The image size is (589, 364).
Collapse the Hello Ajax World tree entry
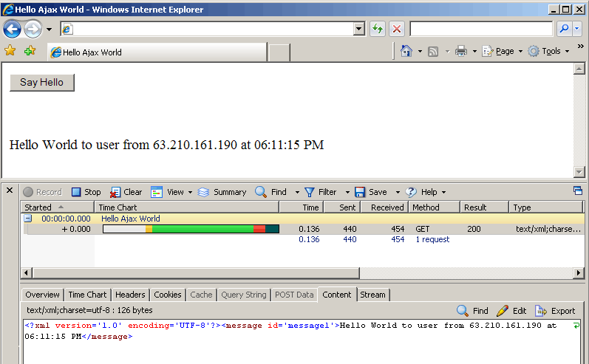[x=27, y=219]
